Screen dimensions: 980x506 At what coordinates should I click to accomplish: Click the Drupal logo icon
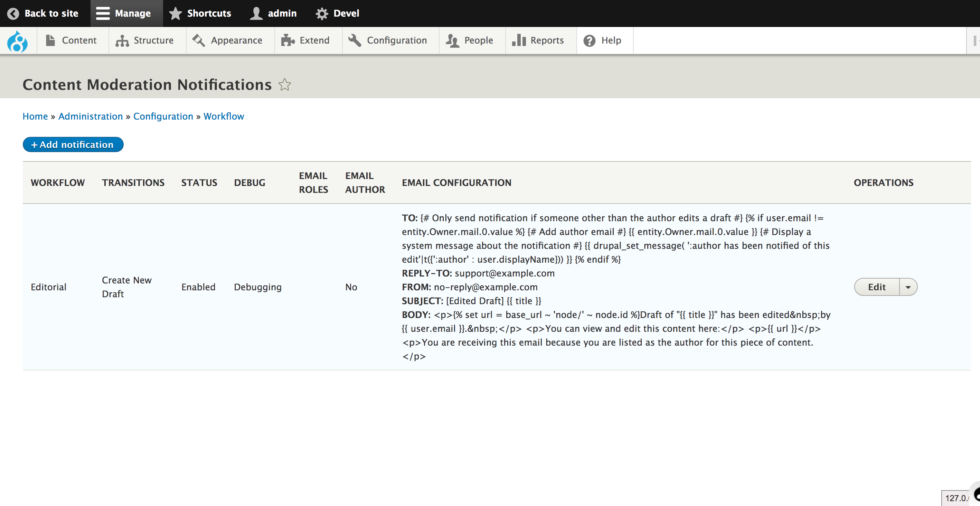tap(18, 41)
